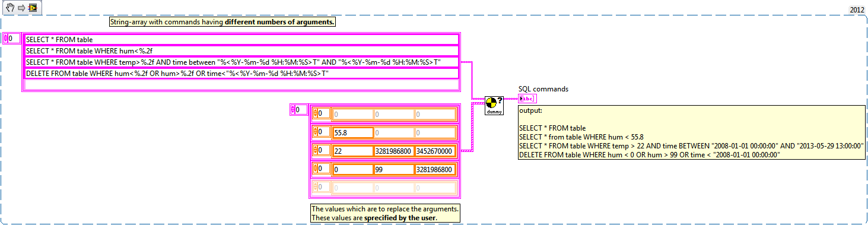Screen dimensions: 868x225
Task: Click the numeric field showing 99
Action: click(x=394, y=170)
